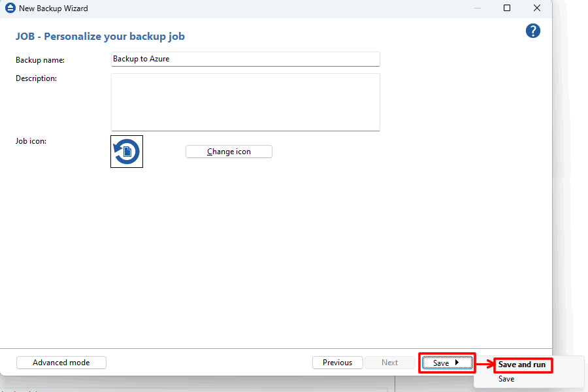Click the Change icon button
The width and height of the screenshot is (588, 392).
[x=229, y=151]
